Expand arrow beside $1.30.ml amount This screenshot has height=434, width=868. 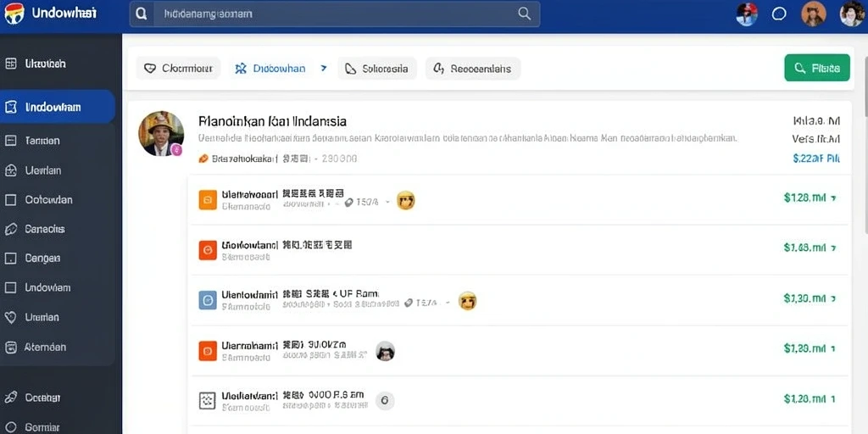point(834,298)
